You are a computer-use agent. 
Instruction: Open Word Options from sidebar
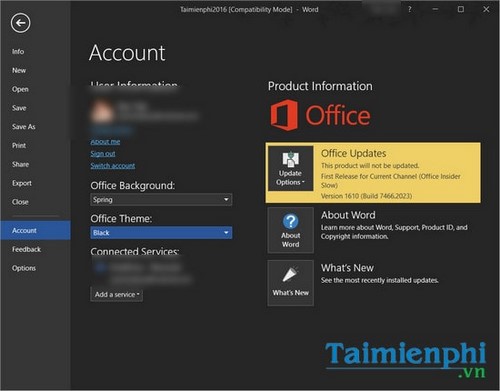[x=24, y=268]
